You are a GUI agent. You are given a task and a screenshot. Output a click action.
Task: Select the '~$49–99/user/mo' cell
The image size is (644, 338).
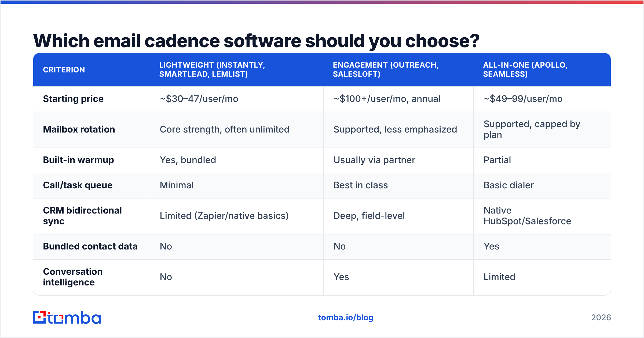523,99
